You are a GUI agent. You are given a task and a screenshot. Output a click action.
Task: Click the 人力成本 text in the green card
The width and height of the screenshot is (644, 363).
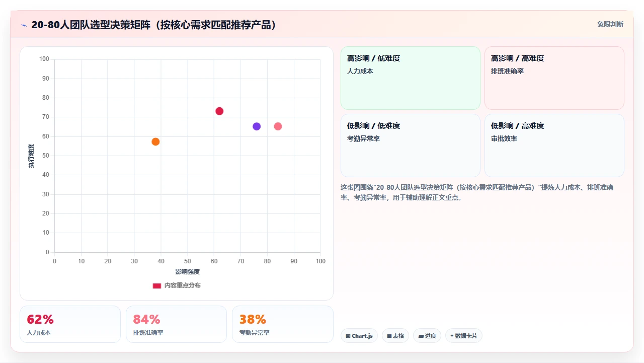click(360, 71)
